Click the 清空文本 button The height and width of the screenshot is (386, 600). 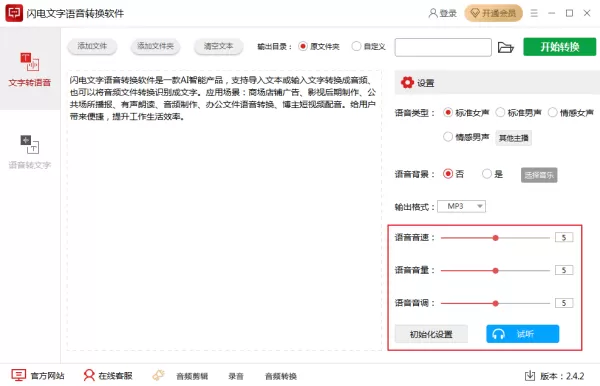(x=218, y=46)
